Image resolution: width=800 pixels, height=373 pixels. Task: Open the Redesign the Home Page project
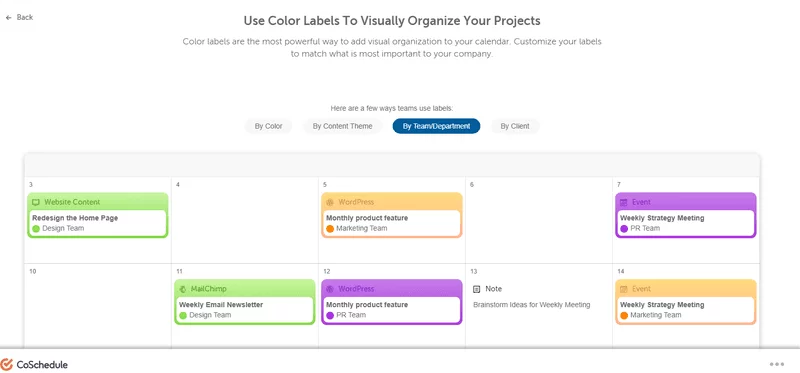point(75,218)
